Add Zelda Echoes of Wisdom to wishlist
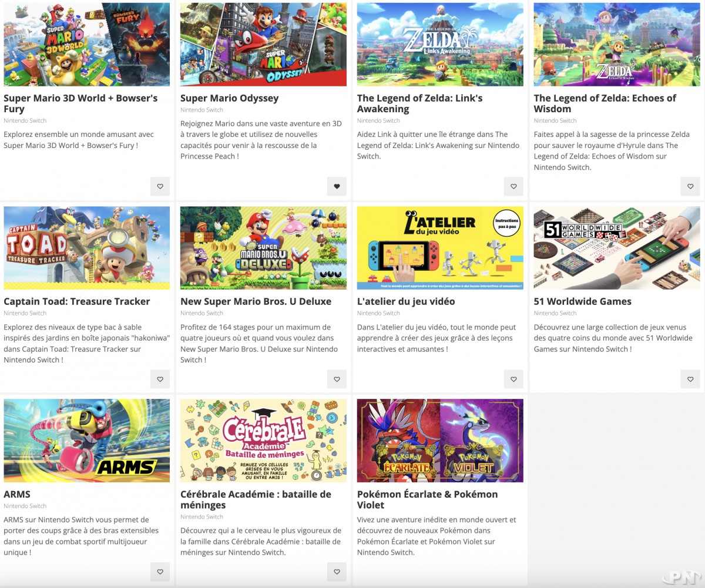Image resolution: width=705 pixels, height=588 pixels. click(x=690, y=187)
